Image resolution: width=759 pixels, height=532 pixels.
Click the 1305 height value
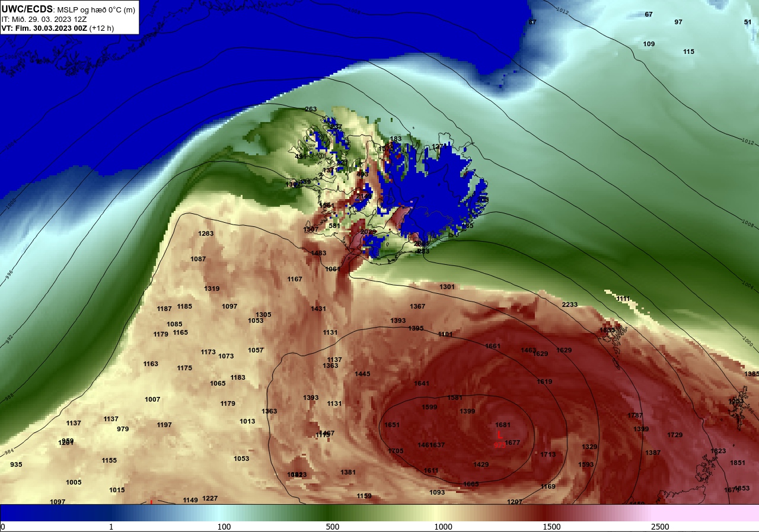pyautogui.click(x=263, y=315)
